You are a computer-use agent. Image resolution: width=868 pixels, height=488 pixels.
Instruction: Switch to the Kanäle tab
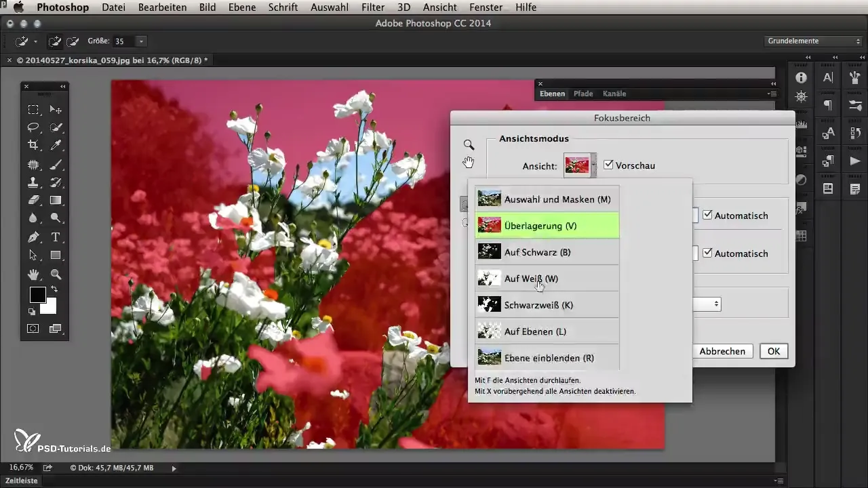pos(614,94)
